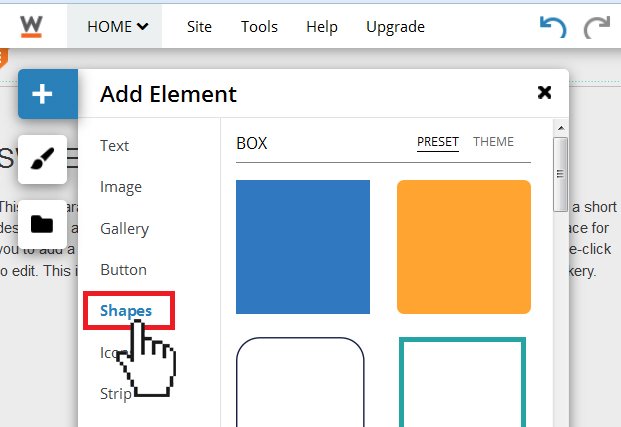This screenshot has height=427, width=621.
Task: Click the Upgrade link
Action: click(395, 27)
